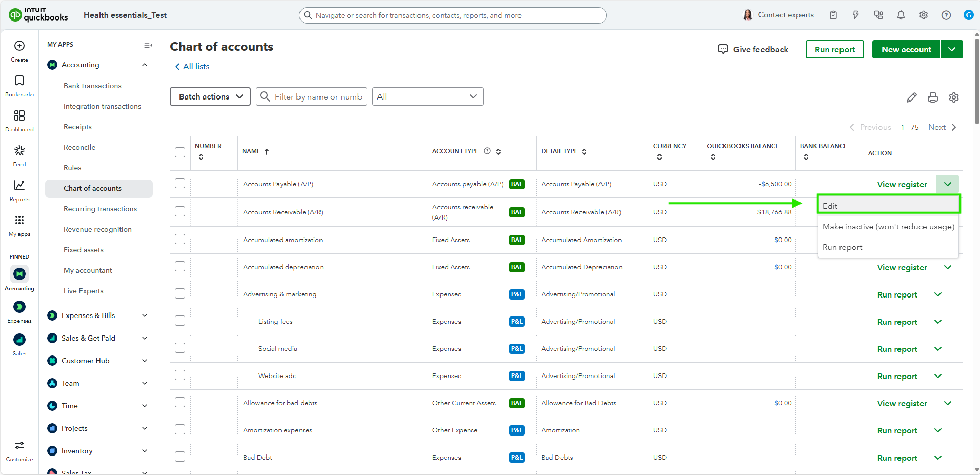980x475 pixels.
Task: Click the Filter by name or number field
Action: [318, 96]
